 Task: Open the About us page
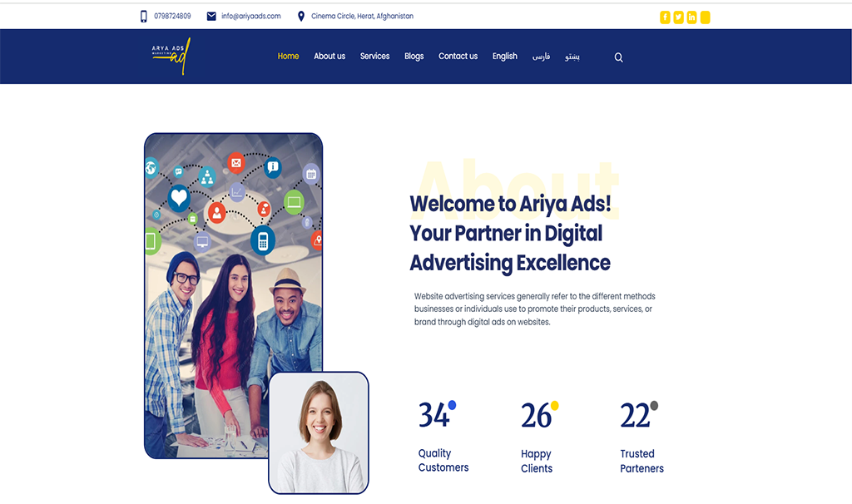329,56
